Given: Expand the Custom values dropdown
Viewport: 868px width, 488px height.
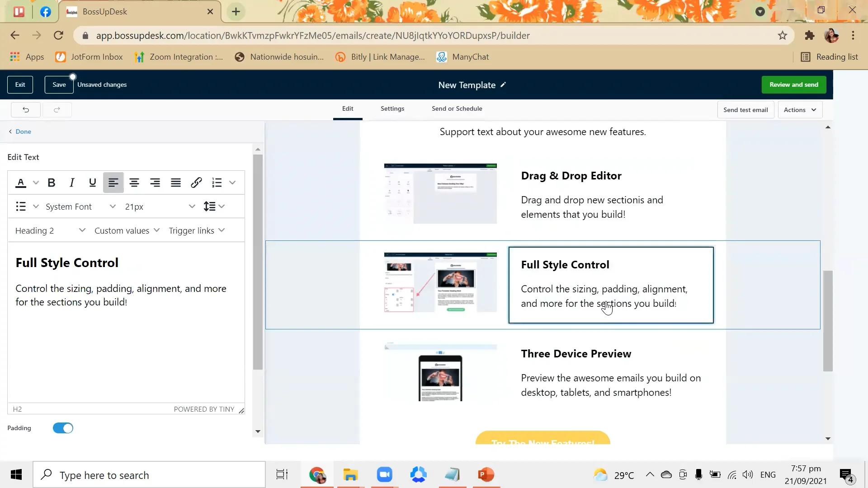Looking at the screenshot, I should [127, 230].
